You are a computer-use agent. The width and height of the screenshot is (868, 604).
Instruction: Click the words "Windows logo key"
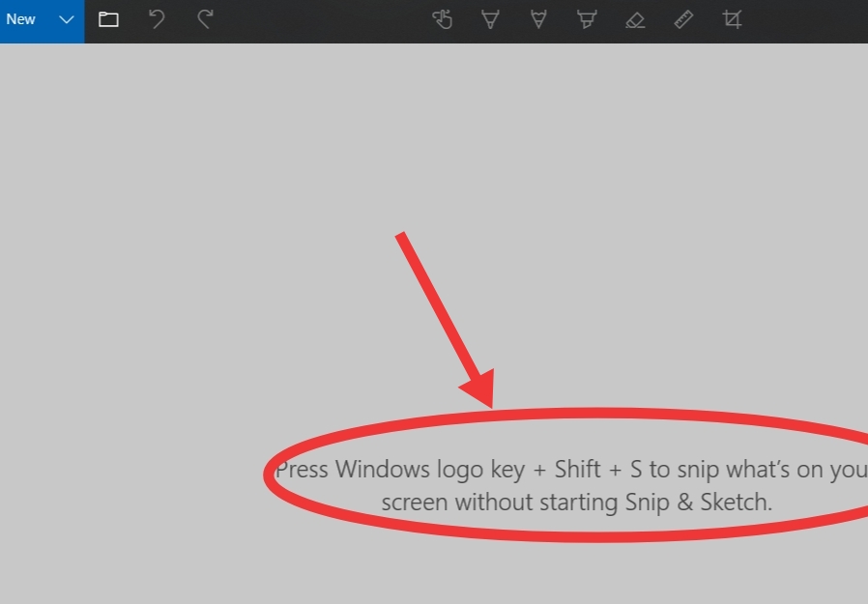(430, 470)
